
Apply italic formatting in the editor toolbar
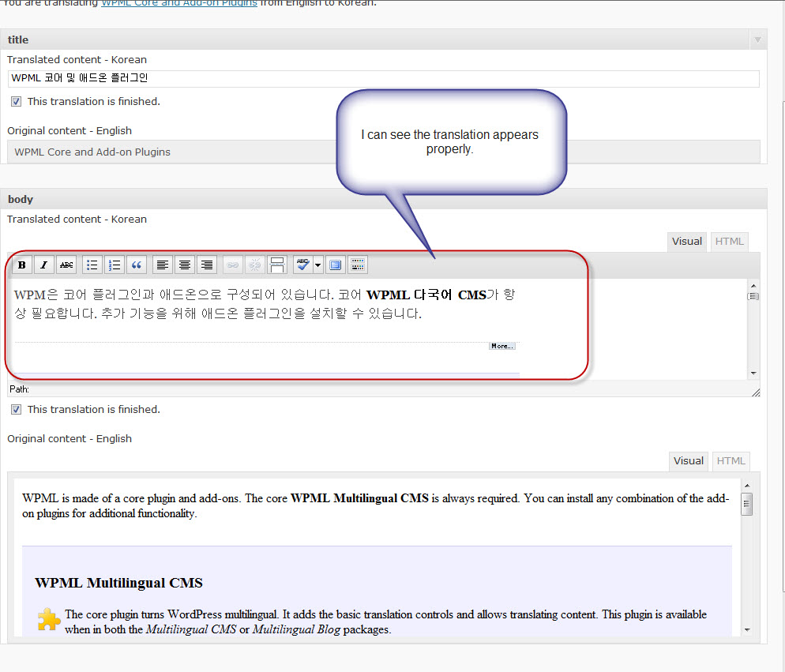[44, 265]
